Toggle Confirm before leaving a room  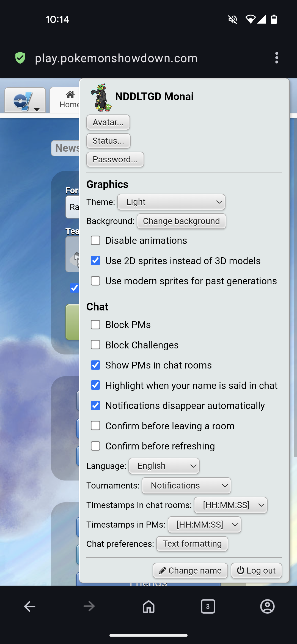tap(95, 425)
